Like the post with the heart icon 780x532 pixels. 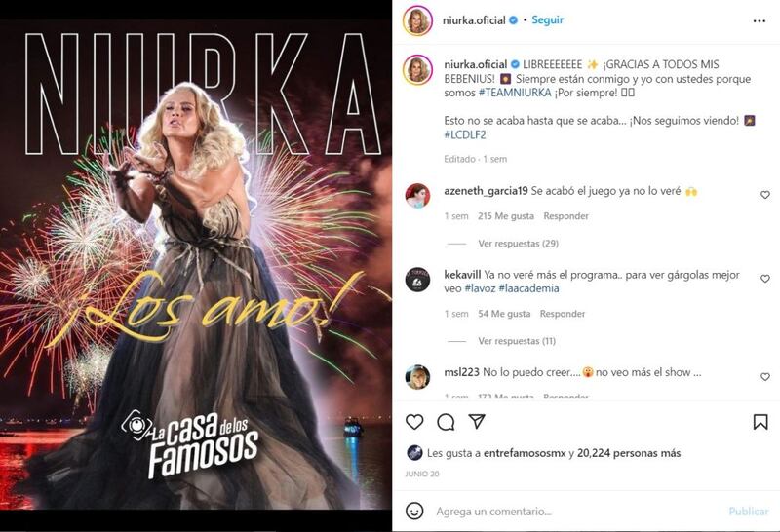click(414, 422)
